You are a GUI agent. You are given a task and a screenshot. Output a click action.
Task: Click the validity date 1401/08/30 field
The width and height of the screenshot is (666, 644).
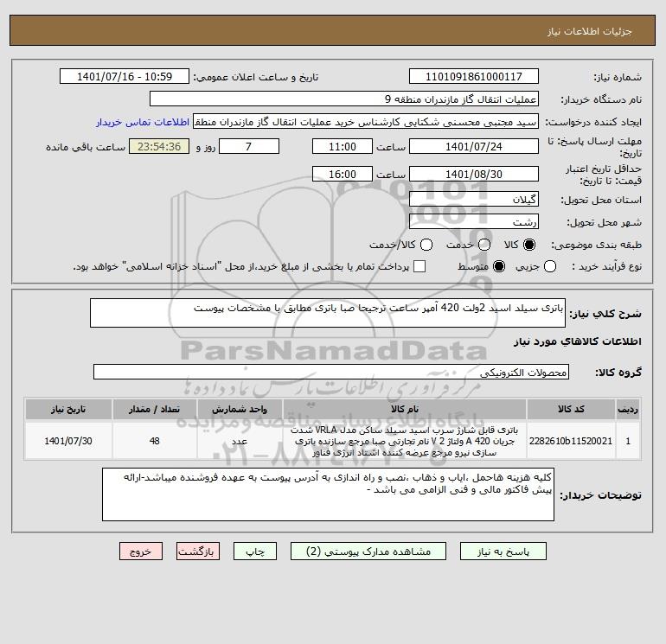(474, 174)
